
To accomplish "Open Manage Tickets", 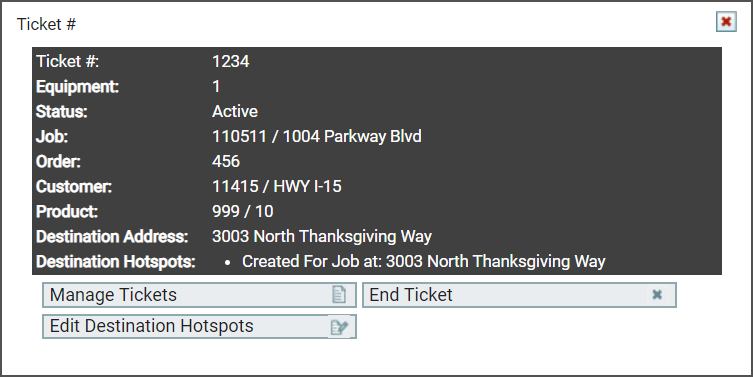I will [x=199, y=295].
